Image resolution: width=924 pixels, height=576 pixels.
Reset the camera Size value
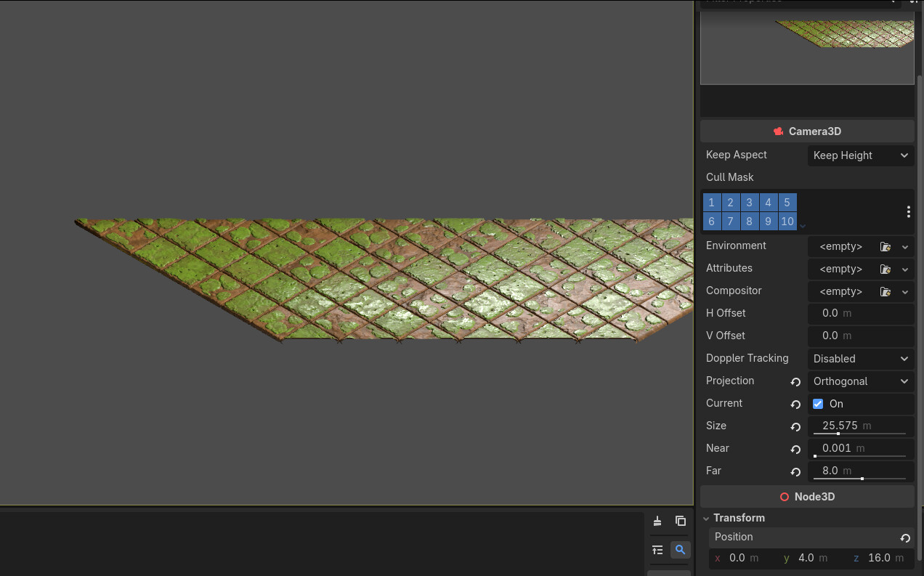point(795,427)
